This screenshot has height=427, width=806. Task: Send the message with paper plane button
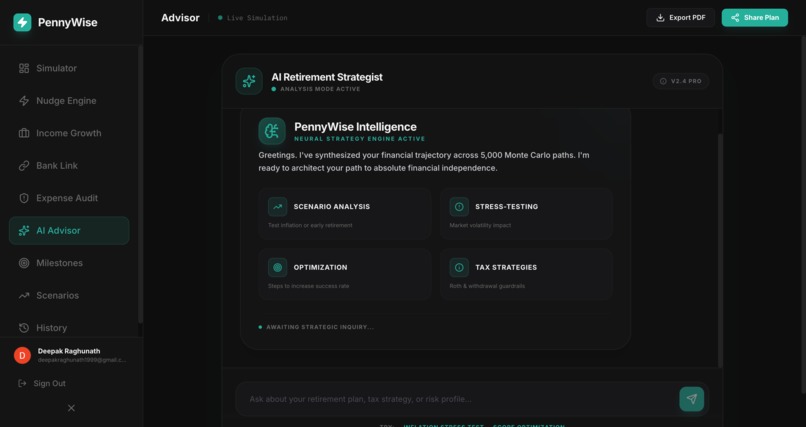692,399
